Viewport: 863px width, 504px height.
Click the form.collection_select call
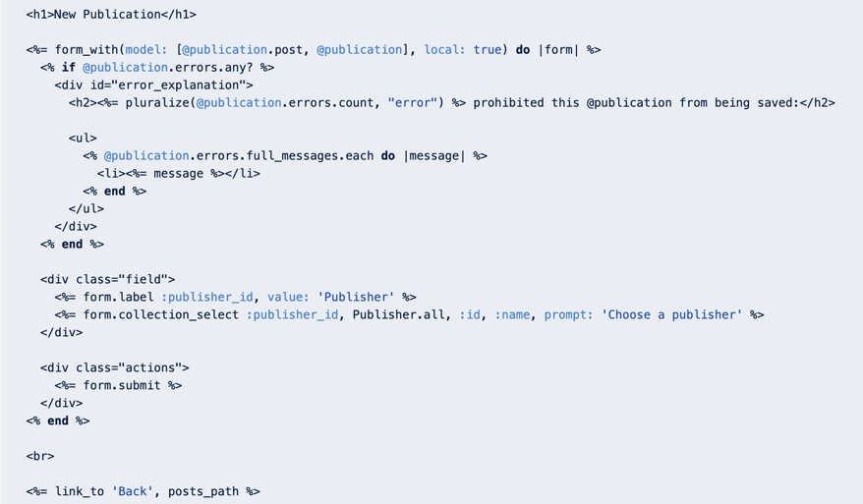[x=409, y=314]
